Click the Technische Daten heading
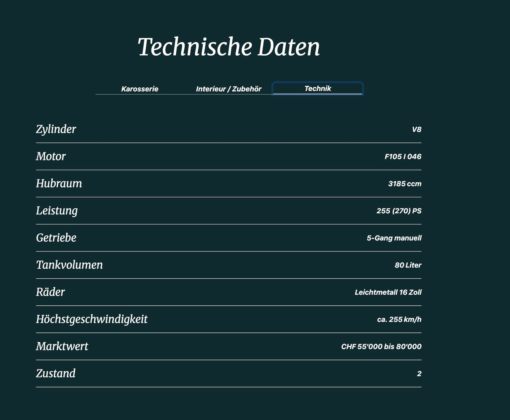 tap(229, 47)
